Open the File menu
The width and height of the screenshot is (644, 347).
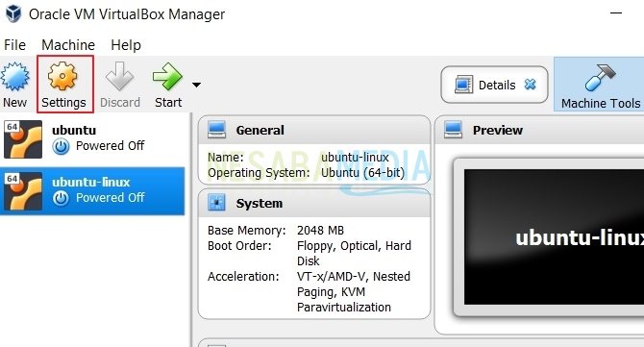[14, 45]
